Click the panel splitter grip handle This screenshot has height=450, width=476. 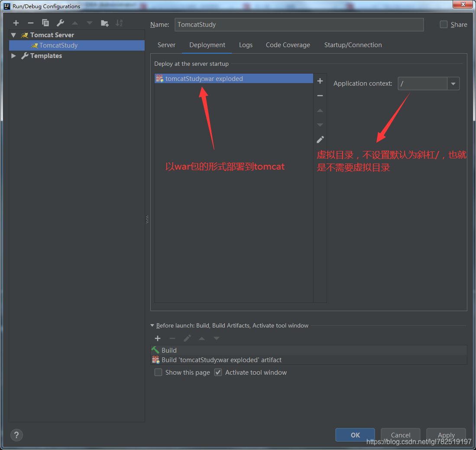pos(147,219)
